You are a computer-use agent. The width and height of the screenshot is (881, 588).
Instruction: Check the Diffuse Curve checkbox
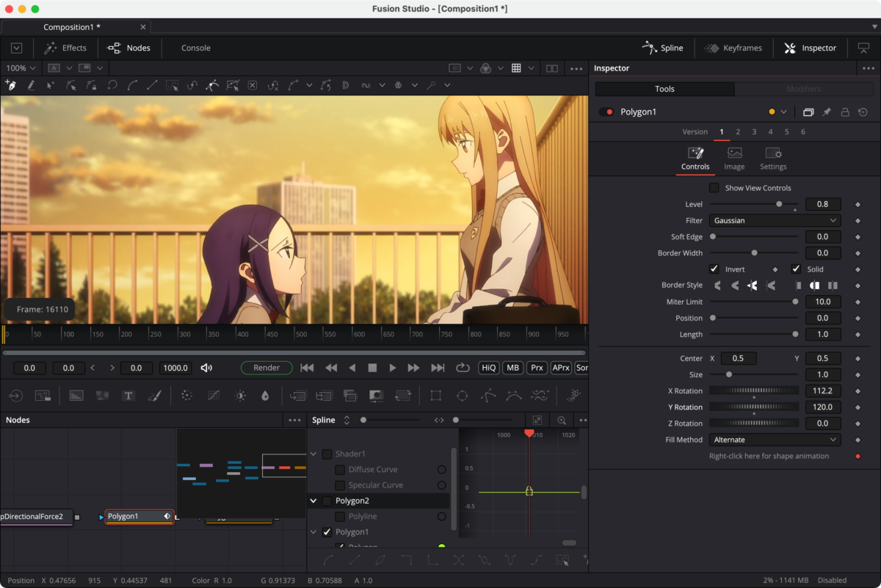coord(340,470)
